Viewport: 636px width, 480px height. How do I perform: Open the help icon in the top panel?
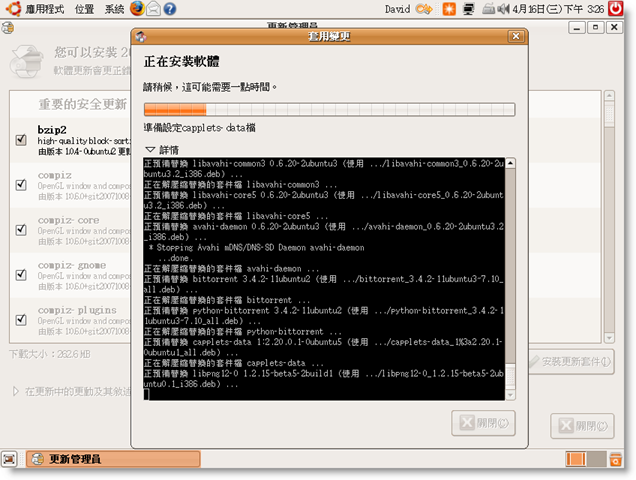point(170,9)
